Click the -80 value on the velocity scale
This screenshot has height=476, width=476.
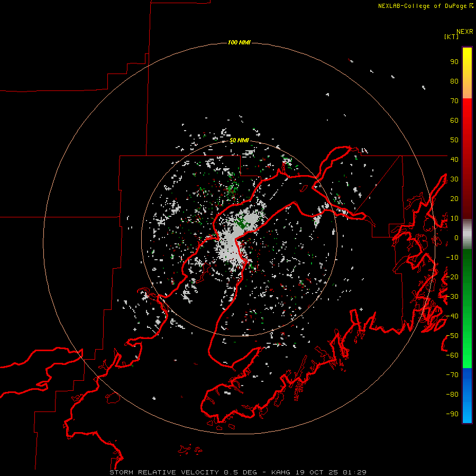coord(452,395)
